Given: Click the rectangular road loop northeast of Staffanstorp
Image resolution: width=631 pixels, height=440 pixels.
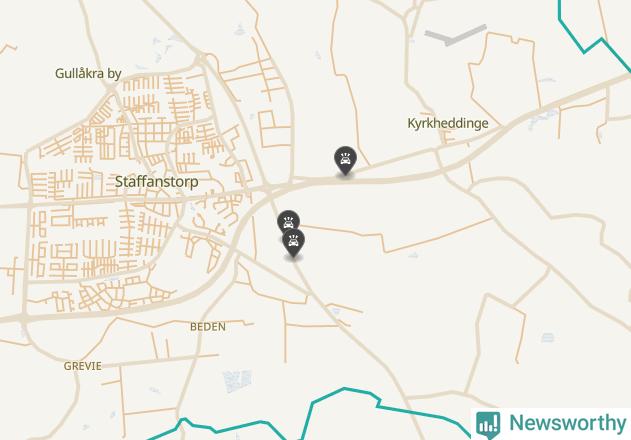Looking at the screenshot, I should [275, 129].
